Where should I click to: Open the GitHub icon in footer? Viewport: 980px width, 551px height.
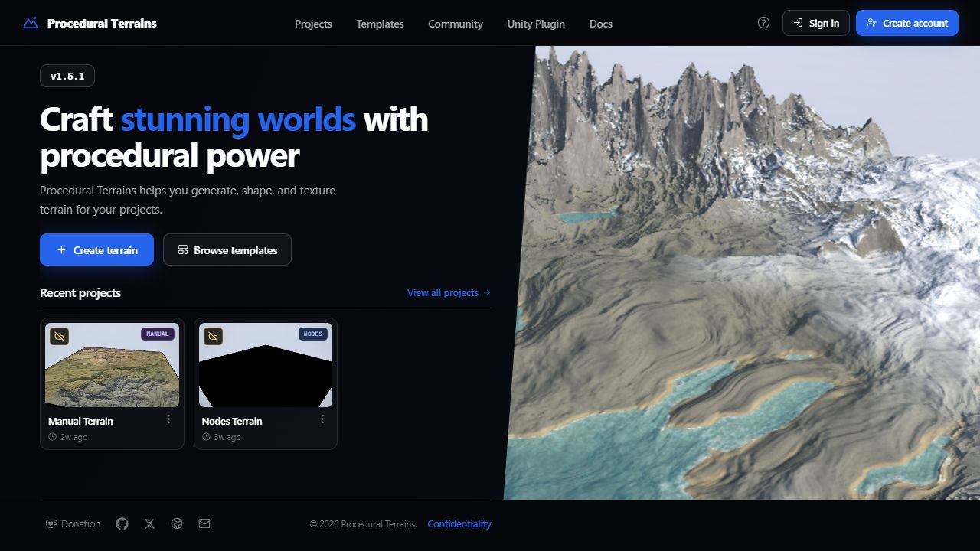pos(122,523)
